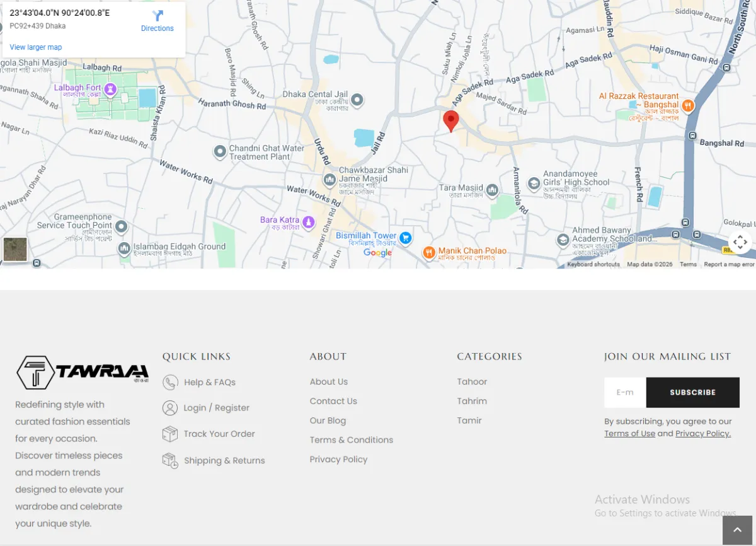Click metro station icon near Bangshal Rd

(692, 136)
